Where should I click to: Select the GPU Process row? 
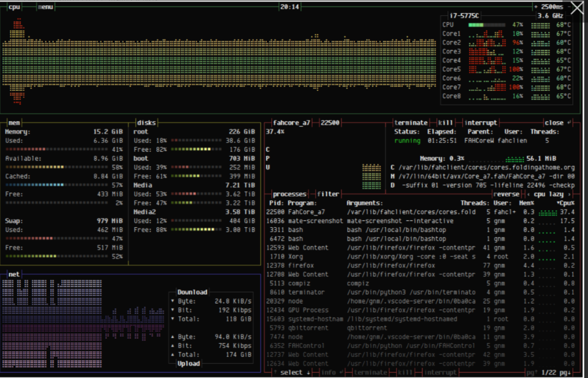pyautogui.click(x=420, y=310)
